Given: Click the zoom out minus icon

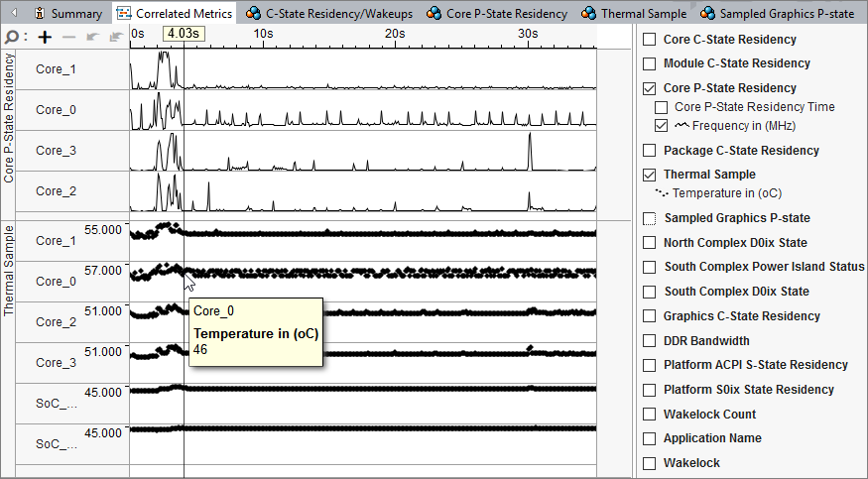Looking at the screenshot, I should coord(69,37).
